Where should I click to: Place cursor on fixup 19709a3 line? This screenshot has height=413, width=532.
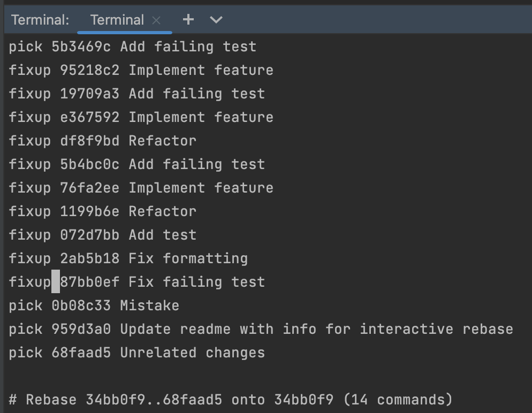136,94
